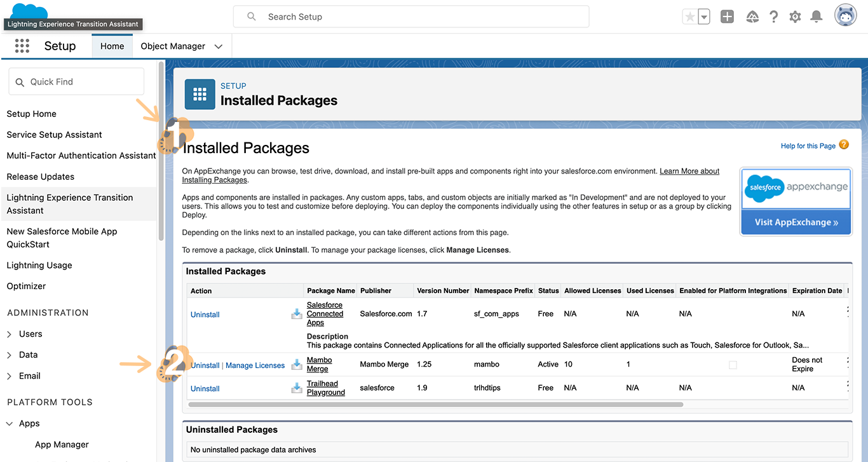This screenshot has width=868, height=462.
Task: Select the Home tab
Action: click(112, 46)
